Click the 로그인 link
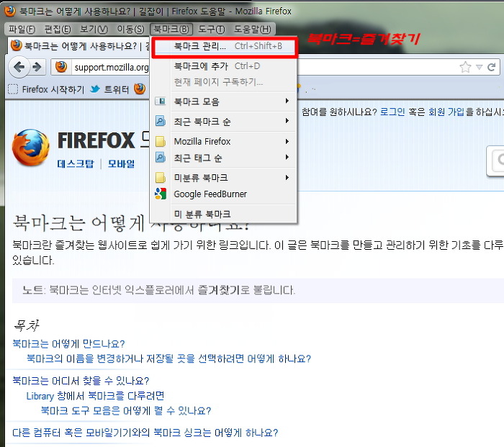The height and width of the screenshot is (447, 504). click(x=392, y=112)
